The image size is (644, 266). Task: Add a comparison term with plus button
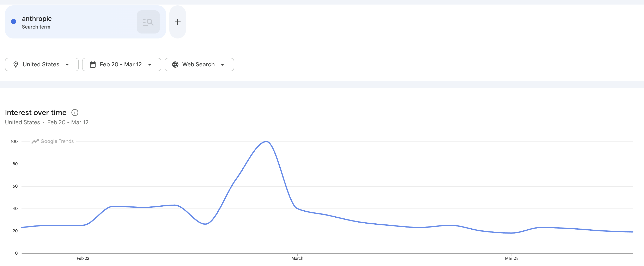(x=177, y=22)
